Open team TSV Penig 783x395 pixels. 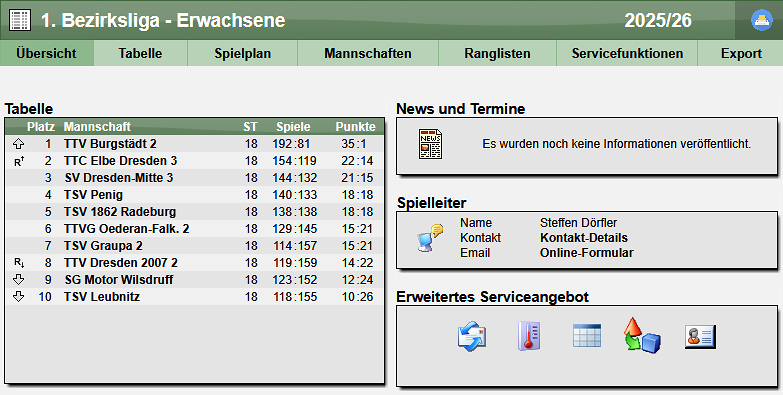point(93,195)
